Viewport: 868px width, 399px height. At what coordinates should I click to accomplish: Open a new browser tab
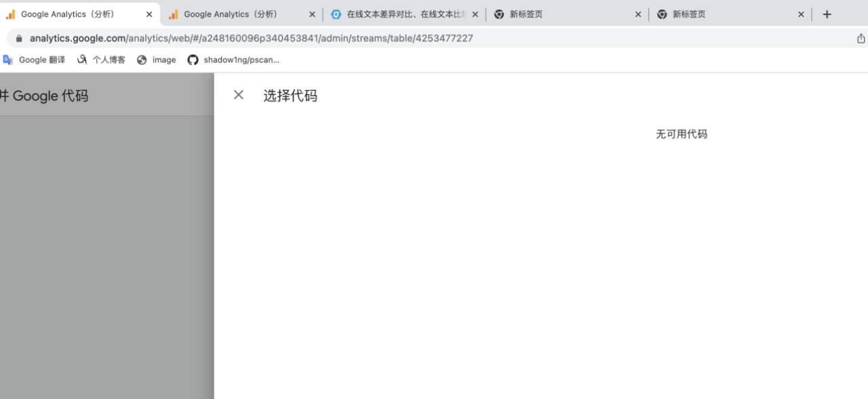(827, 14)
